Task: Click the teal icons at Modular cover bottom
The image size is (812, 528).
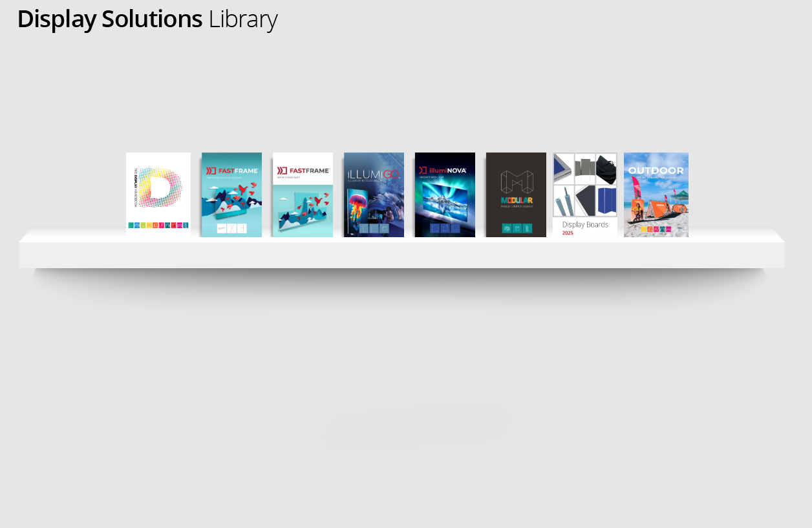Action: click(517, 228)
